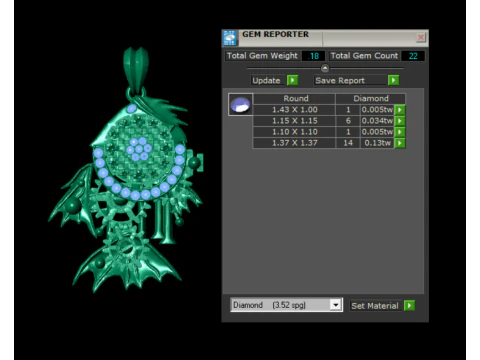Click the Round column header

(x=295, y=98)
